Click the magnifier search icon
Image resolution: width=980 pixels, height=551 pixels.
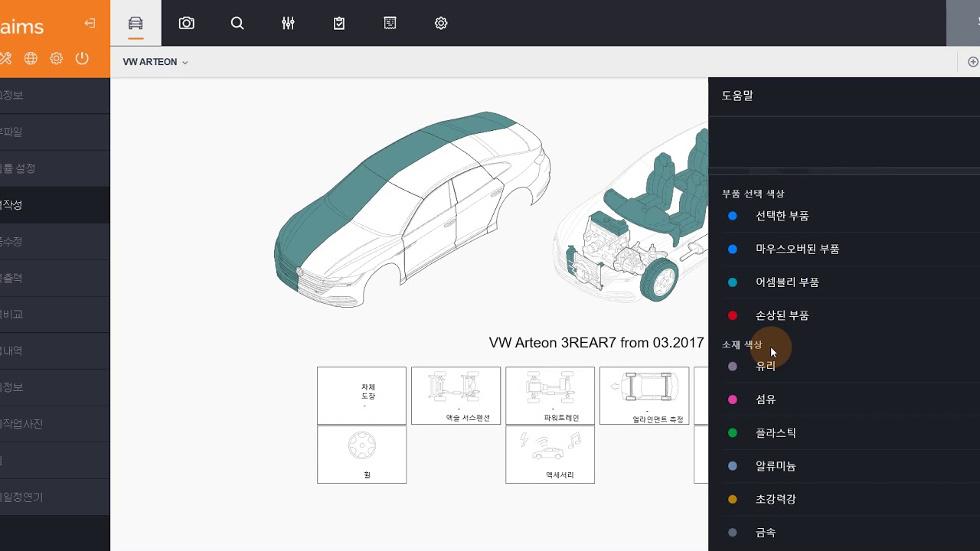(237, 23)
